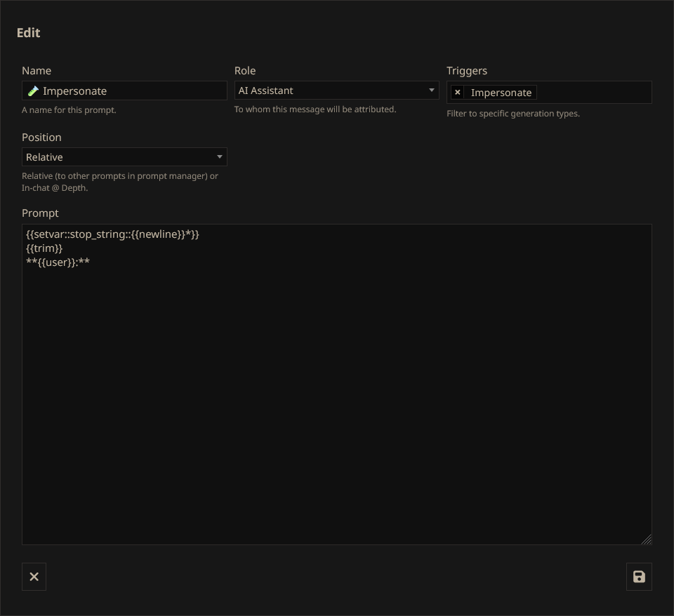The width and height of the screenshot is (674, 616).
Task: Remove the Impersonate trigger tag
Action: coord(458,93)
